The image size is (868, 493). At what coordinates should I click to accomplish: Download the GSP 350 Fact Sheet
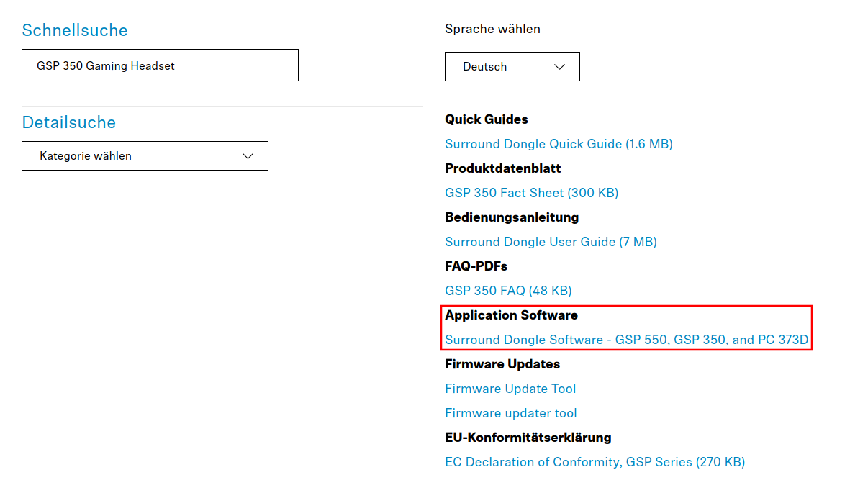[531, 193]
